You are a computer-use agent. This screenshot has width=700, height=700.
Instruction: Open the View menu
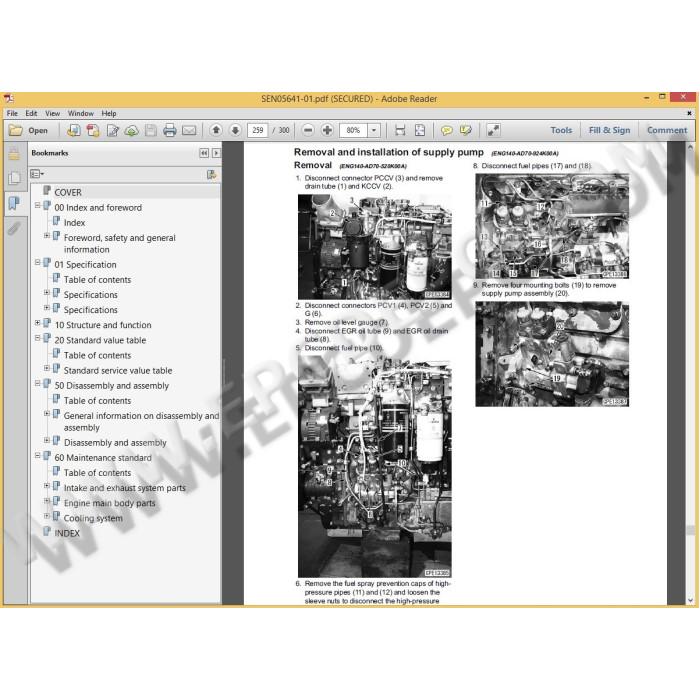coord(52,113)
